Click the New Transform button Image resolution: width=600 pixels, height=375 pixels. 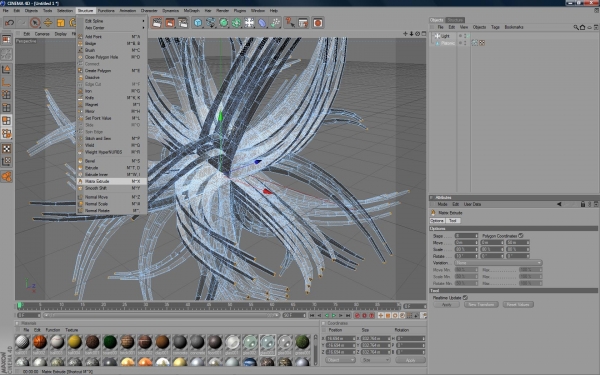481,305
